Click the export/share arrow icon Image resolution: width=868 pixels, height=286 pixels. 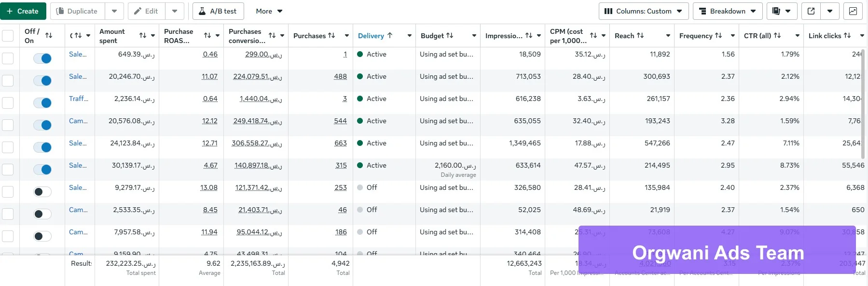811,11
